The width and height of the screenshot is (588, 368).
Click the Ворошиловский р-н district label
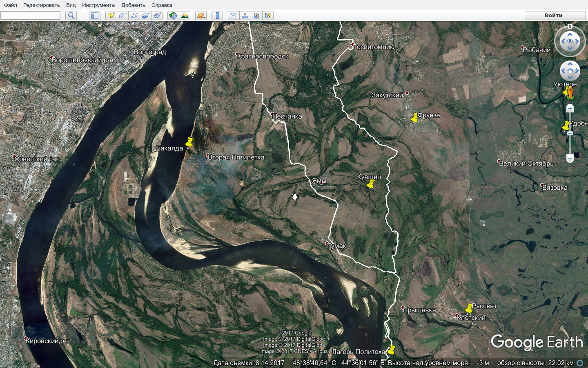click(x=82, y=60)
